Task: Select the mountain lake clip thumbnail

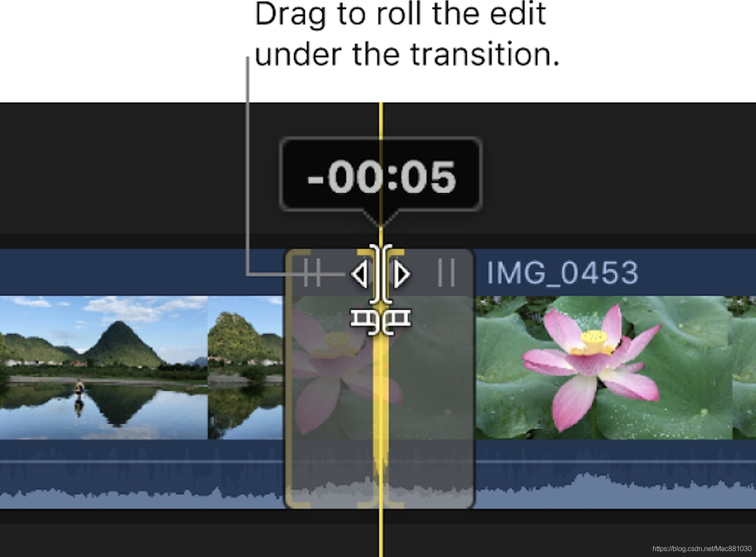Action: pyautogui.click(x=104, y=367)
